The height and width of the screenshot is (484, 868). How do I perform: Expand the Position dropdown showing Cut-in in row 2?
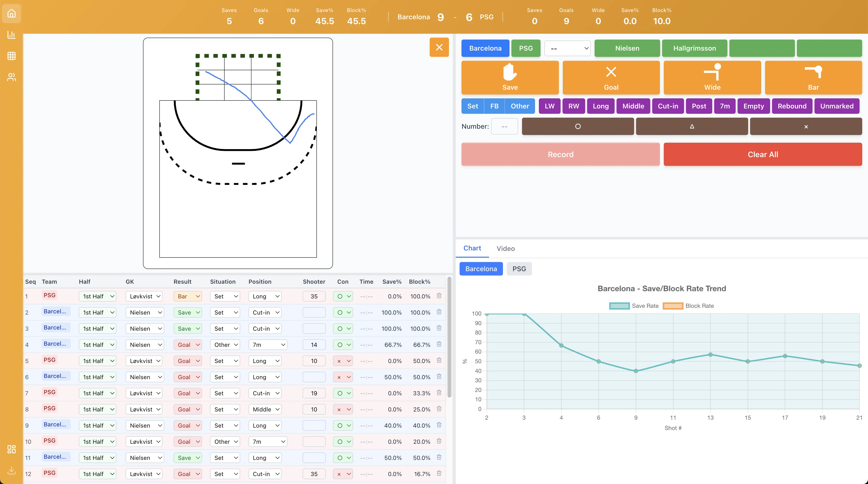[x=265, y=312]
